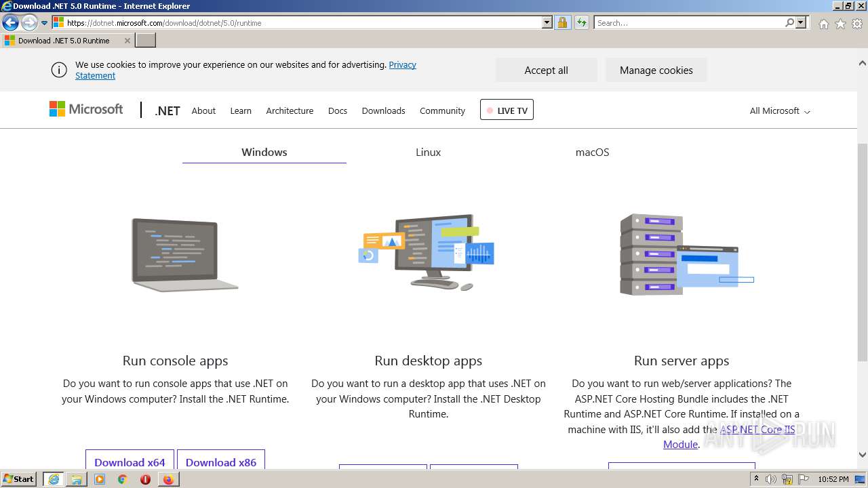
Task: Click the Microsoft logo
Action: (x=86, y=109)
